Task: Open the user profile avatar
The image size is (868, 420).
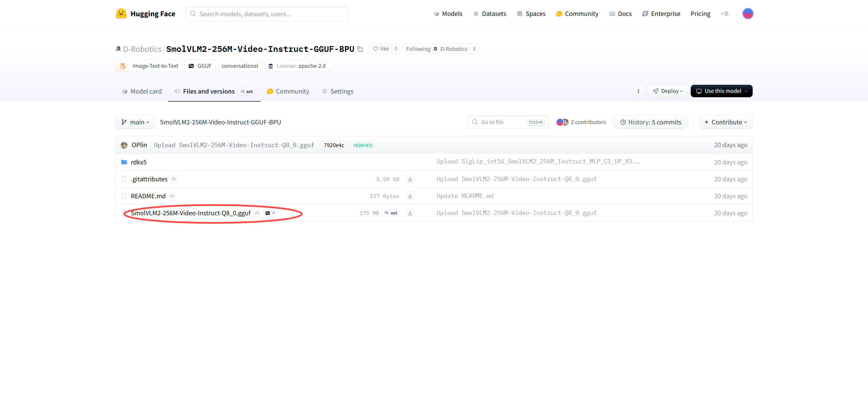Action: coord(748,14)
